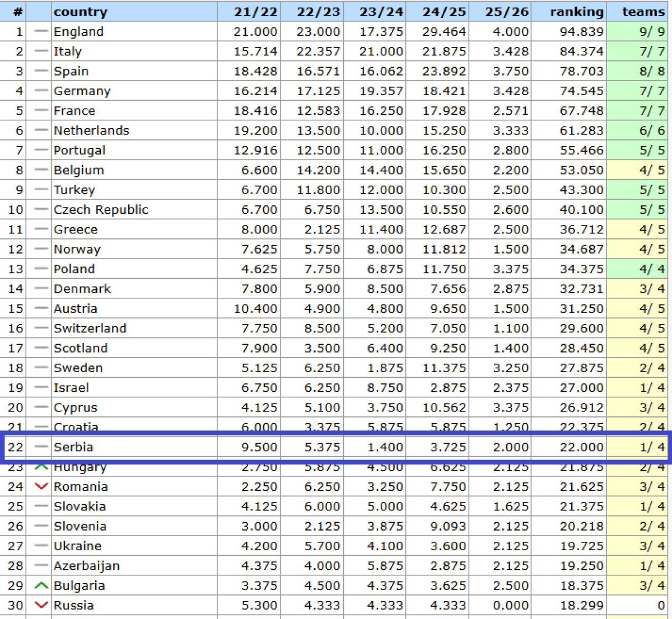The height and width of the screenshot is (619, 672).
Task: Click the gray dash icon beside England
Action: coord(41,31)
